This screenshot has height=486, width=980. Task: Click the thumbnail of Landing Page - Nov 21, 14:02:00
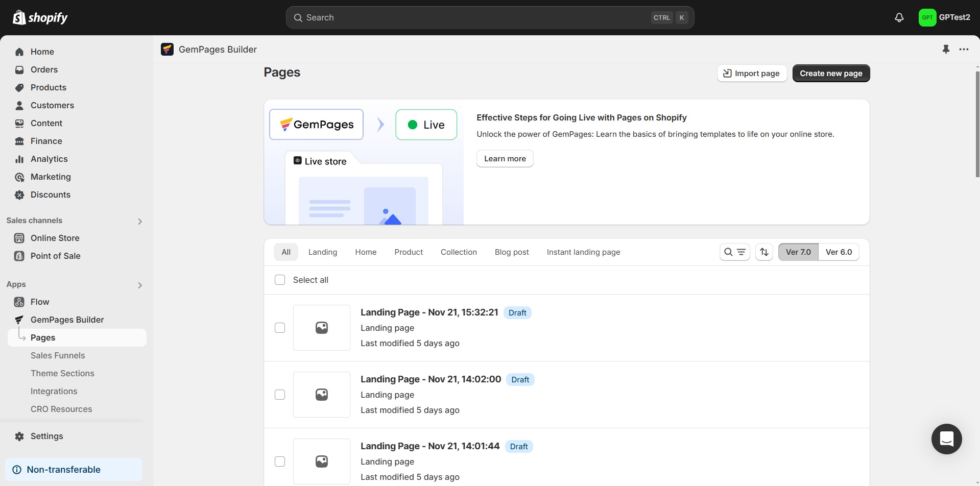point(322,394)
